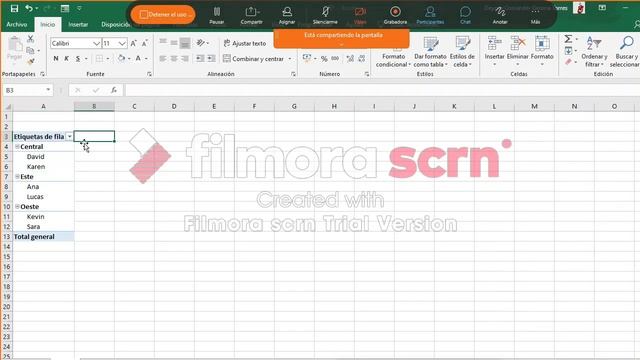Align text to the left

coord(163,59)
